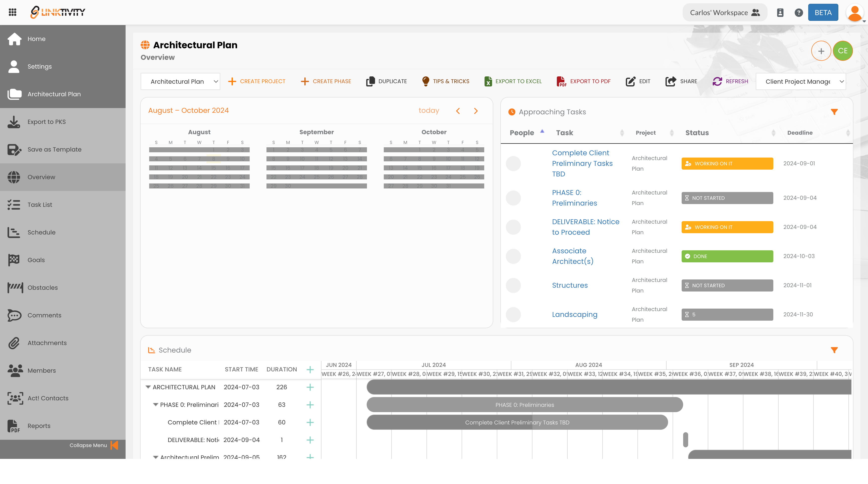Image resolution: width=868 pixels, height=484 pixels.
Task: Add subtask to ARCHITECTURAL PLAN row
Action: click(310, 387)
